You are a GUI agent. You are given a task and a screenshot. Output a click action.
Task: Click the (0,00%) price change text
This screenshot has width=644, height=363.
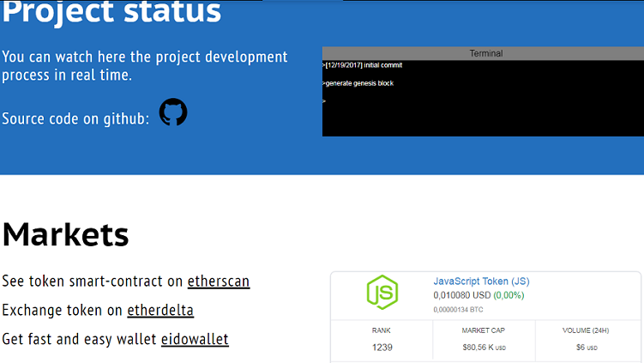(509, 295)
